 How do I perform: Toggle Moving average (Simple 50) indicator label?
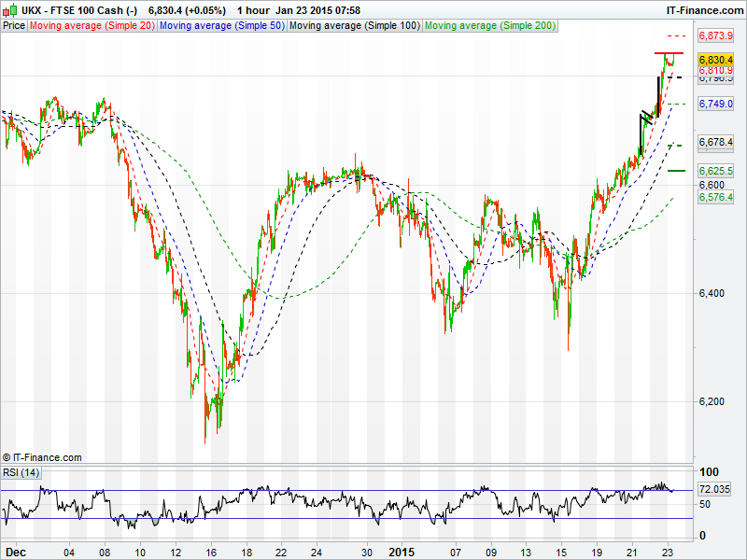pyautogui.click(x=221, y=26)
